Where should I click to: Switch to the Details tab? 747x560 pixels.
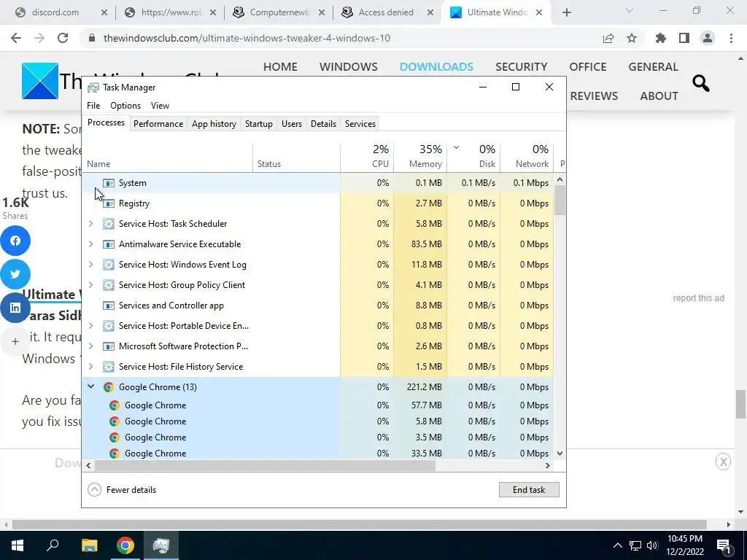point(323,124)
